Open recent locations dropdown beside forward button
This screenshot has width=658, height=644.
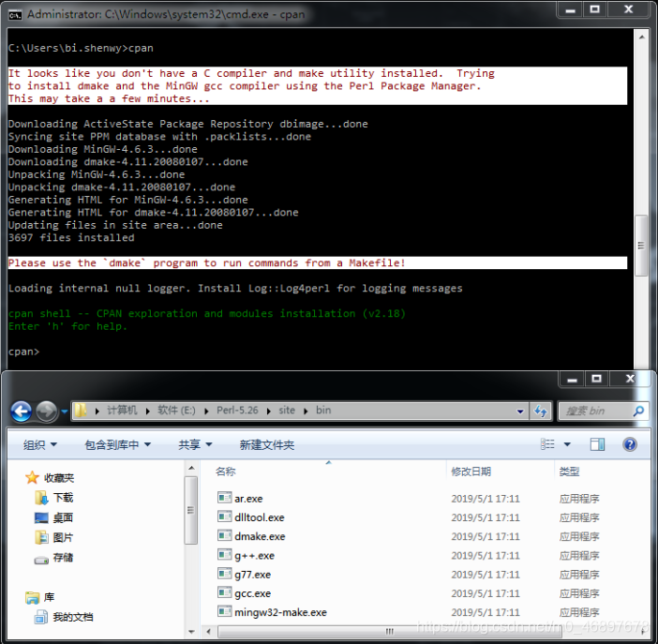(x=64, y=412)
